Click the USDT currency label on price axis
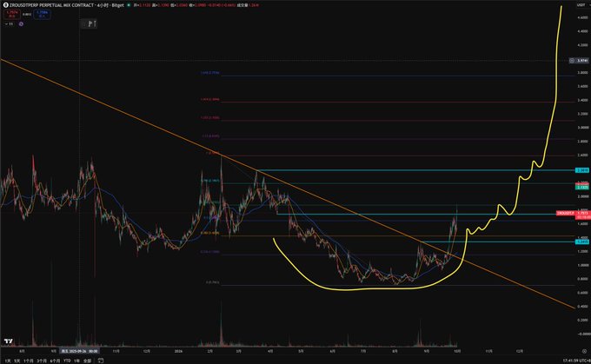 tap(581, 5)
